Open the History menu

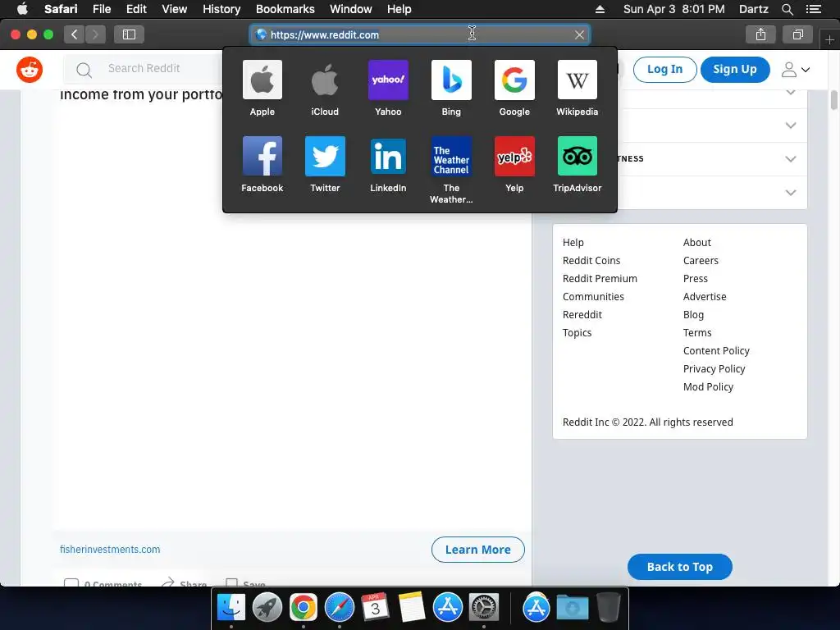coord(221,9)
